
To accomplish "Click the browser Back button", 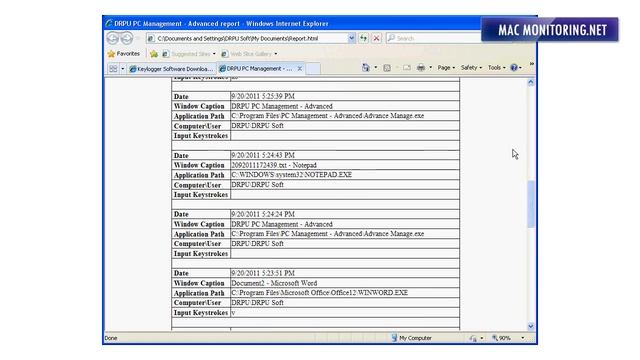I will (113, 38).
